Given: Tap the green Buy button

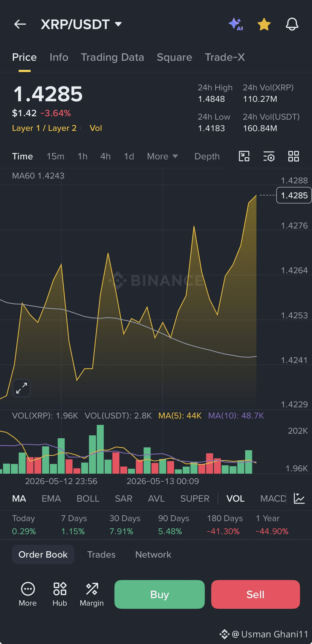Looking at the screenshot, I should [x=159, y=594].
